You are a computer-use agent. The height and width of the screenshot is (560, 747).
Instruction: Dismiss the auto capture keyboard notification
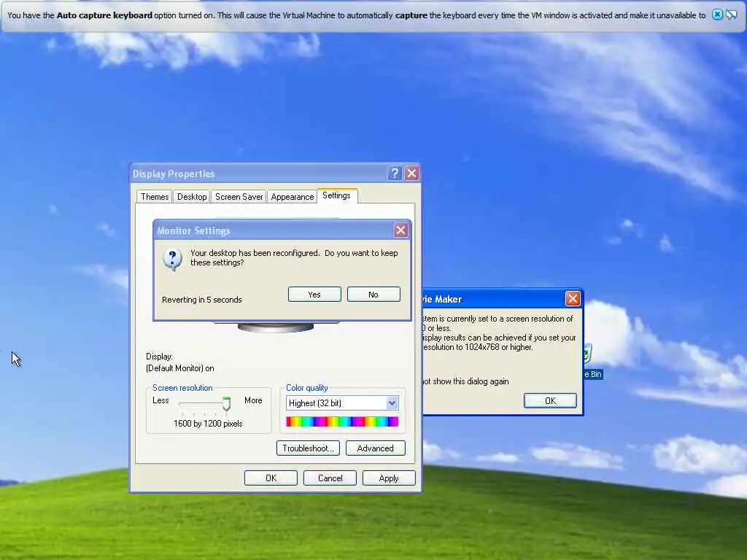point(717,15)
